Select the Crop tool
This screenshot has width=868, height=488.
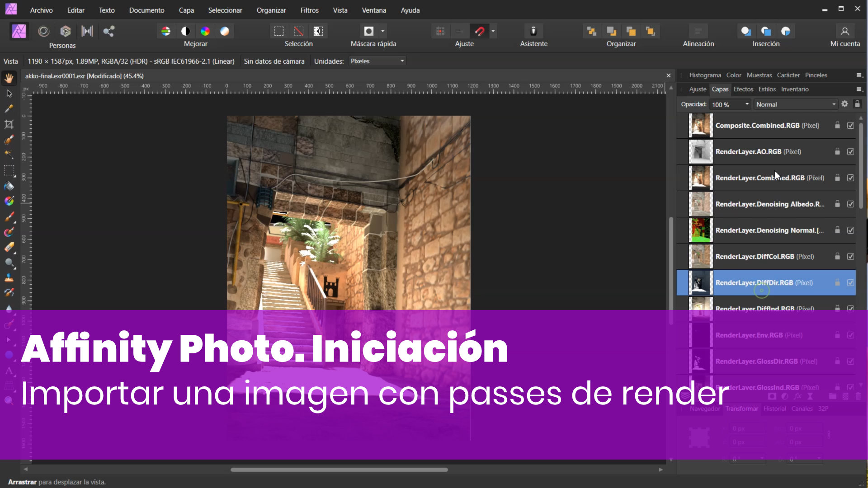click(x=9, y=124)
